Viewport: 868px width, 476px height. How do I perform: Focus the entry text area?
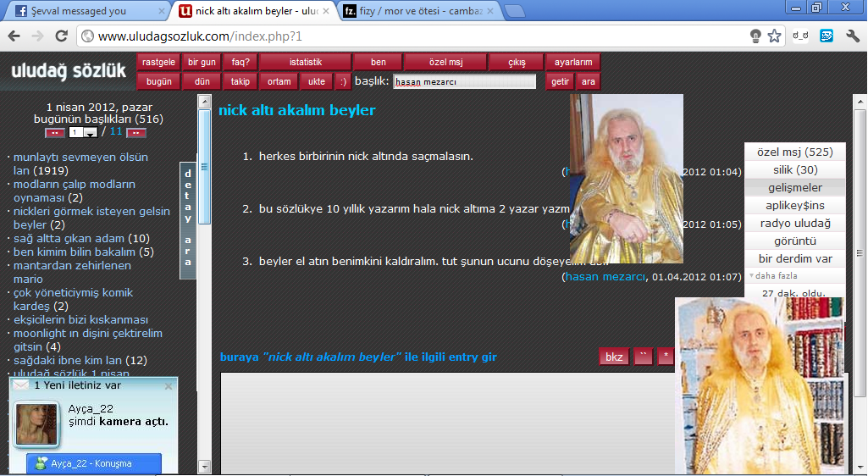(x=448, y=423)
